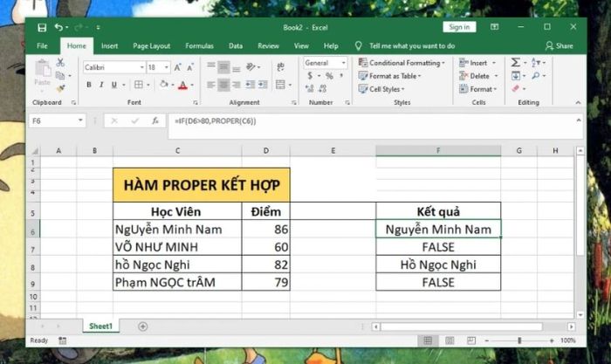Screen dimensions: 611x364
Task: Switch to Page Layout view in status bar
Action: [x=450, y=340]
